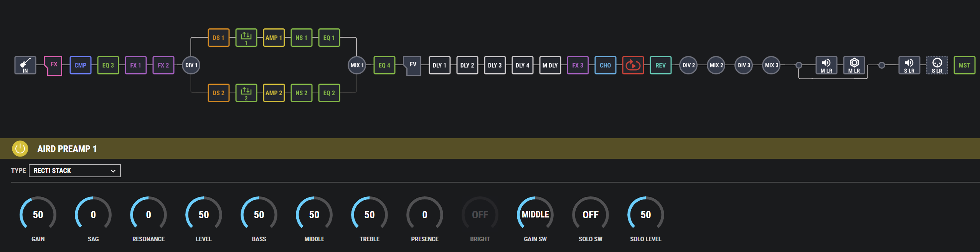Change the GAIN SW MIDDLE selector

[x=535, y=214]
